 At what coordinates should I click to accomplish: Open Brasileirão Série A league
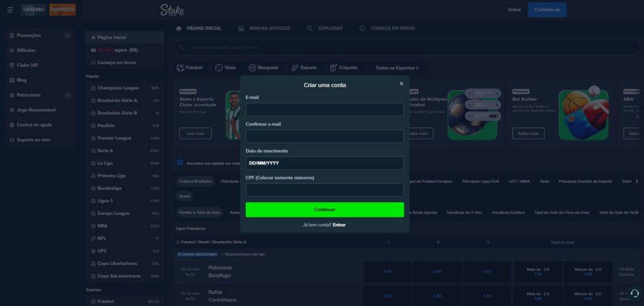pyautogui.click(x=125, y=100)
